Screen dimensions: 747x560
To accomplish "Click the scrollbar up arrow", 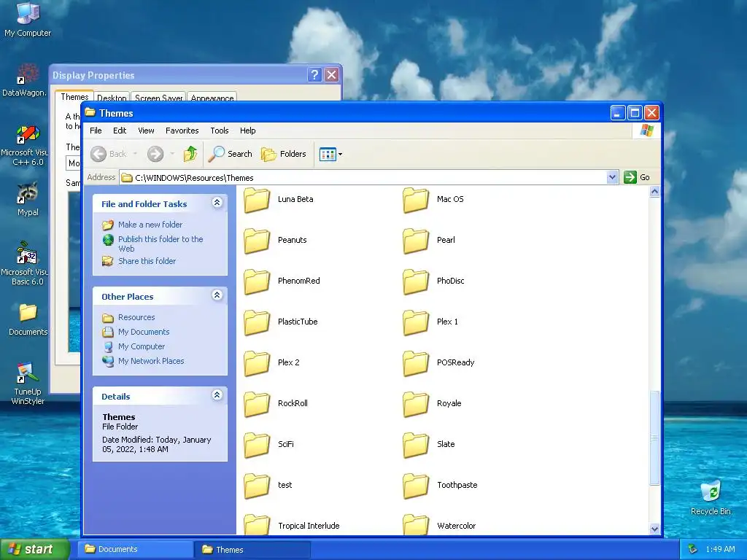I will (x=654, y=192).
